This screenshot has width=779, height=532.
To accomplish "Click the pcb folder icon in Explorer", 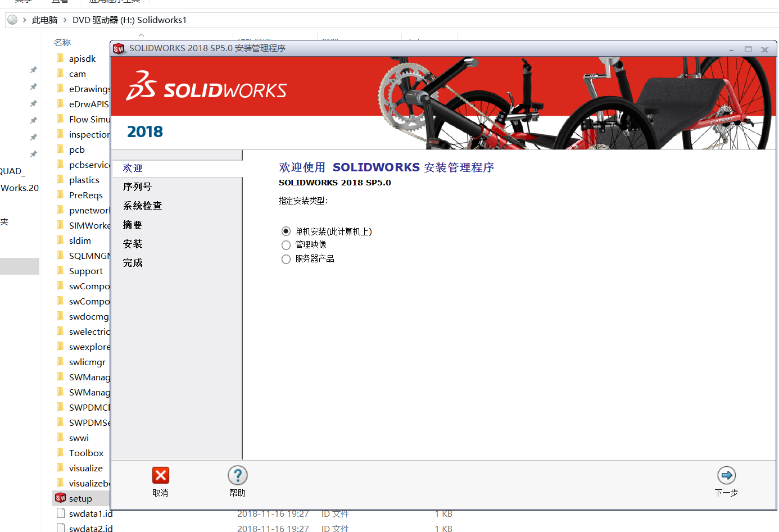I will click(60, 149).
